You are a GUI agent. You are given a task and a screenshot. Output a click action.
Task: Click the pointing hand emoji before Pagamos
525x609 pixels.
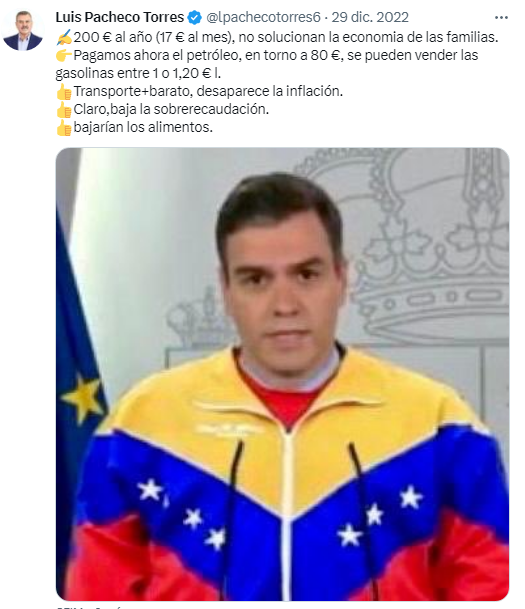64,55
